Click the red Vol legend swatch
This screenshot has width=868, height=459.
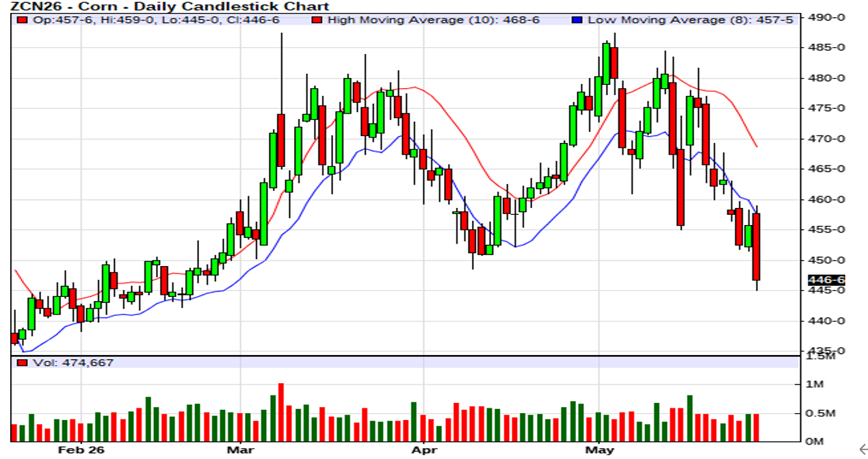pyautogui.click(x=23, y=363)
